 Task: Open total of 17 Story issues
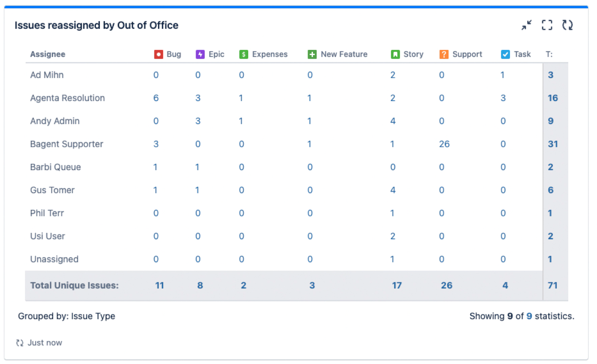pyautogui.click(x=397, y=285)
